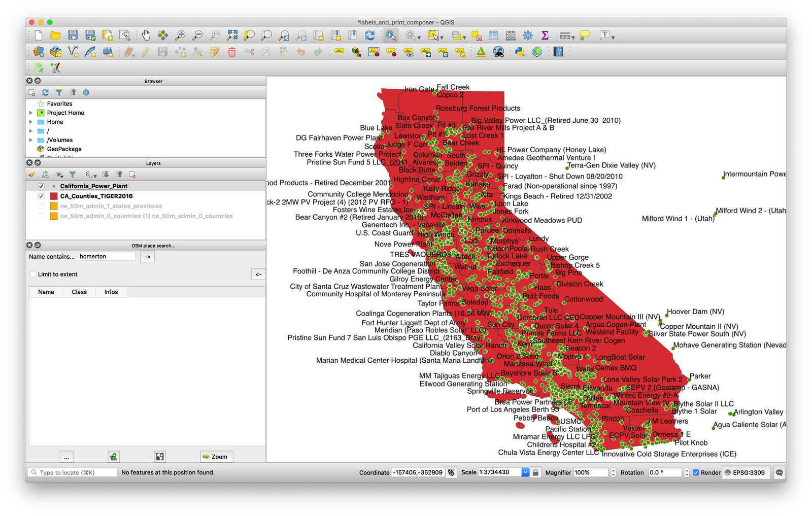Image resolution: width=812 pixels, height=516 pixels.
Task: Open Layer Styling paintbrush in Layers panel
Action: 31,175
